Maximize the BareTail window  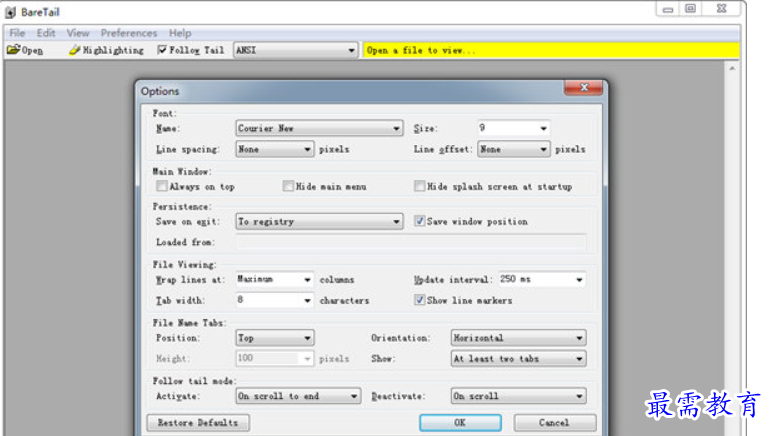click(691, 9)
